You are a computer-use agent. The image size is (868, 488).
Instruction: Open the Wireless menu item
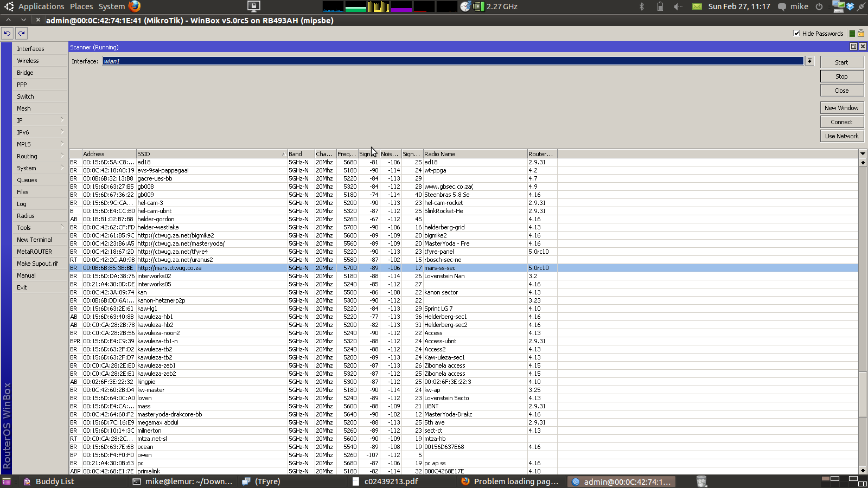40,61
